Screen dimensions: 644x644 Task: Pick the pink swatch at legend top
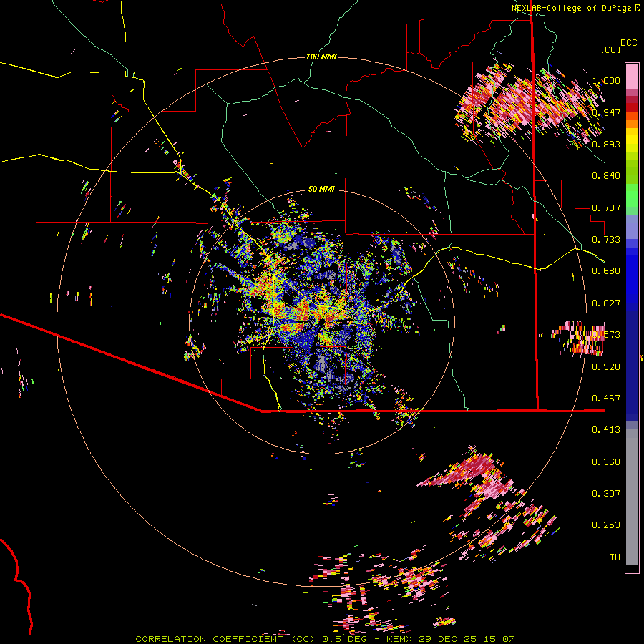click(x=632, y=76)
